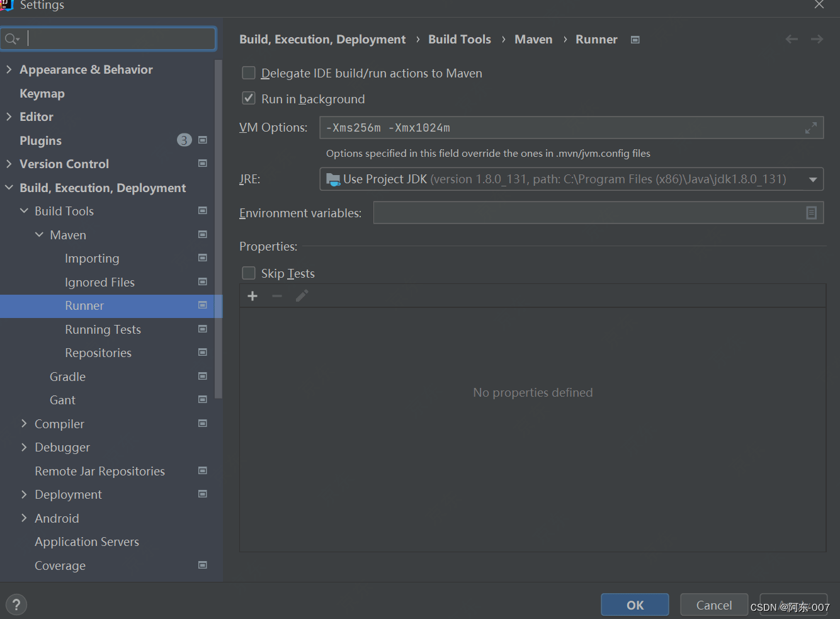Click project-level icon beside Runner breadcrumb
Screen dimensions: 840x619
[635, 40]
